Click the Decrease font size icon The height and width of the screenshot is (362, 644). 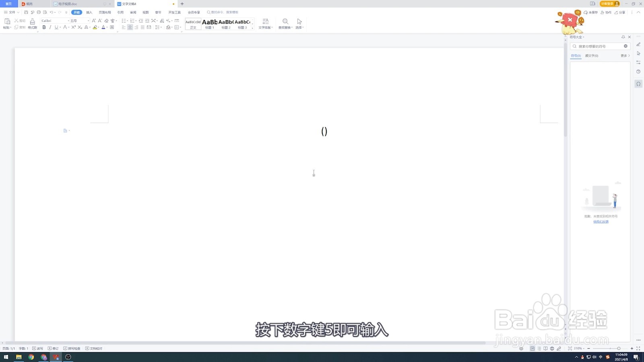100,21
